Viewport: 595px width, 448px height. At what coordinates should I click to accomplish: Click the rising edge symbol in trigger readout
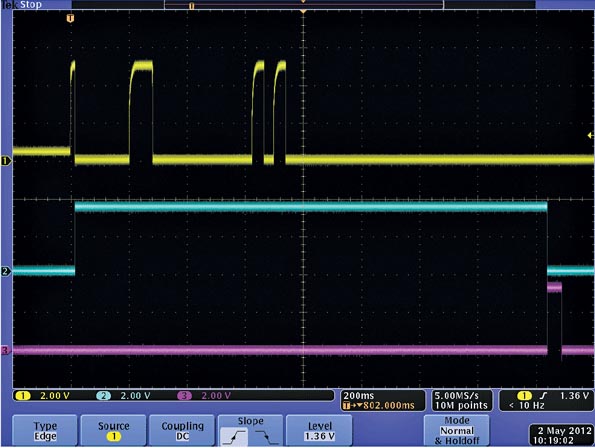543,396
